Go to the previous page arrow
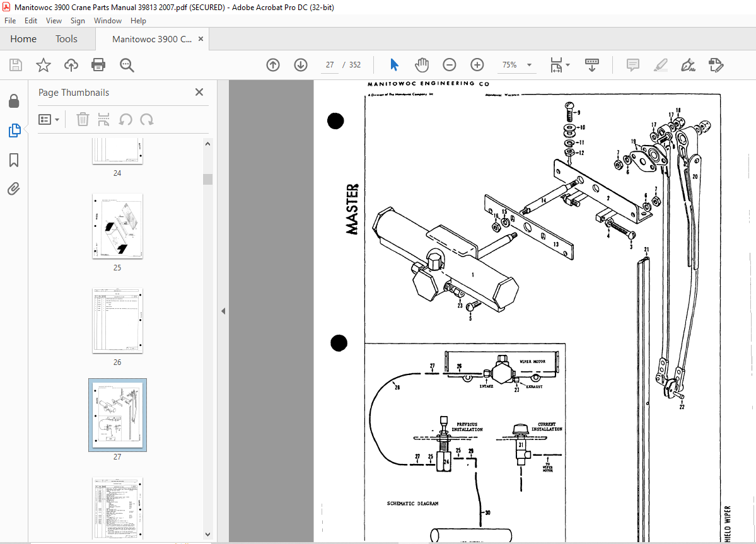Screen dimensions: 756x544 pos(273,64)
